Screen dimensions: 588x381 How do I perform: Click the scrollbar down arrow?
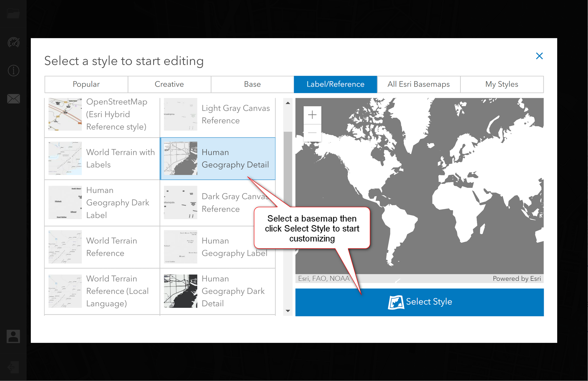288,311
